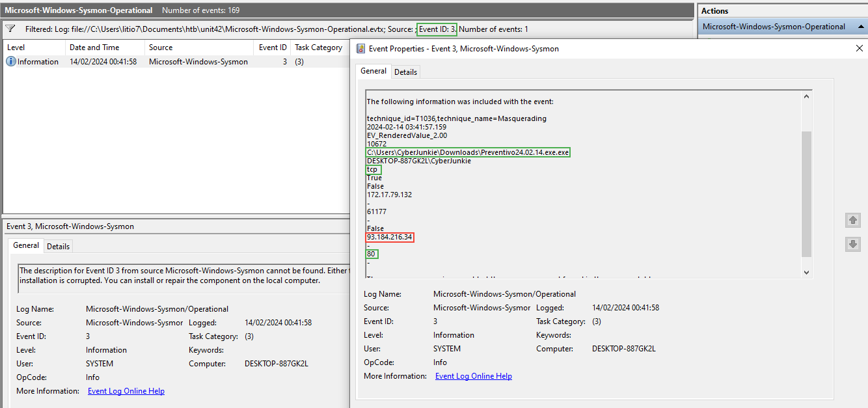Click the Microsoft-Windows-Sysmon source cell in event row
Viewport: 868px width, 408px height.
pos(198,62)
